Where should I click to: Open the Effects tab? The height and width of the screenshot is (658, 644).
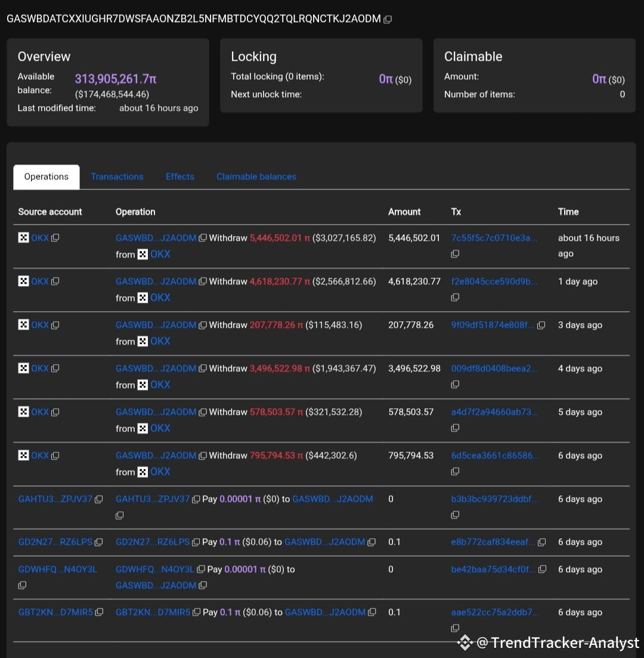click(180, 176)
